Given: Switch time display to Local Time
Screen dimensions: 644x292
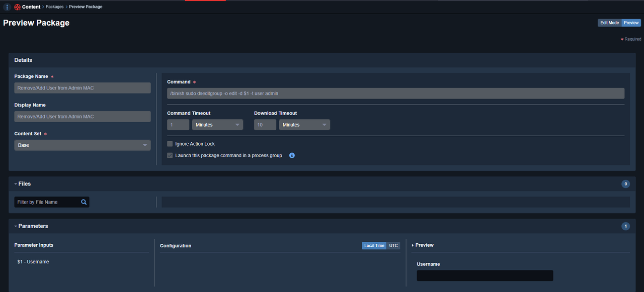Looking at the screenshot, I should click(374, 246).
